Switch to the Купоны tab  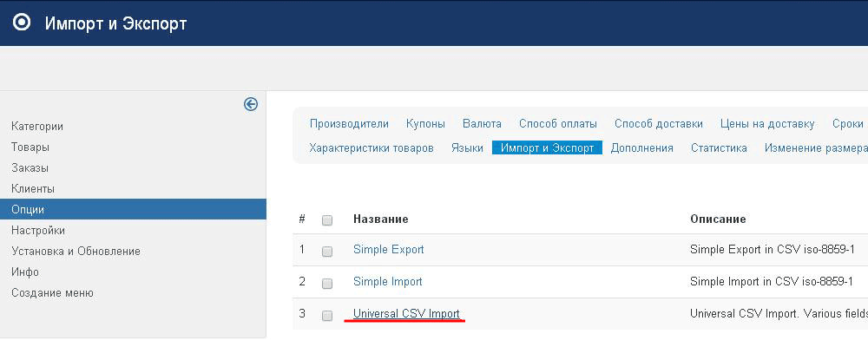[425, 124]
